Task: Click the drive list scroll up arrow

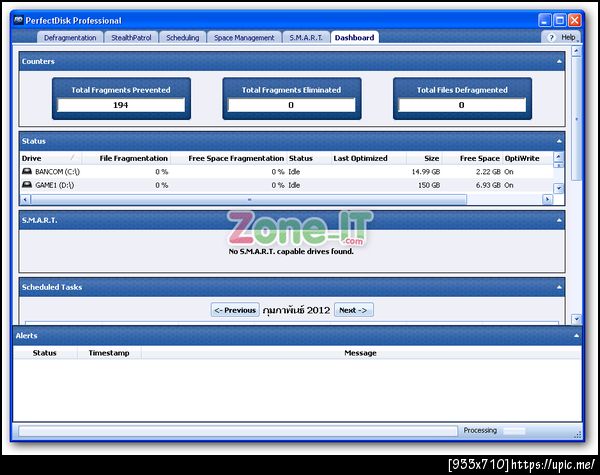Action: coord(559,156)
